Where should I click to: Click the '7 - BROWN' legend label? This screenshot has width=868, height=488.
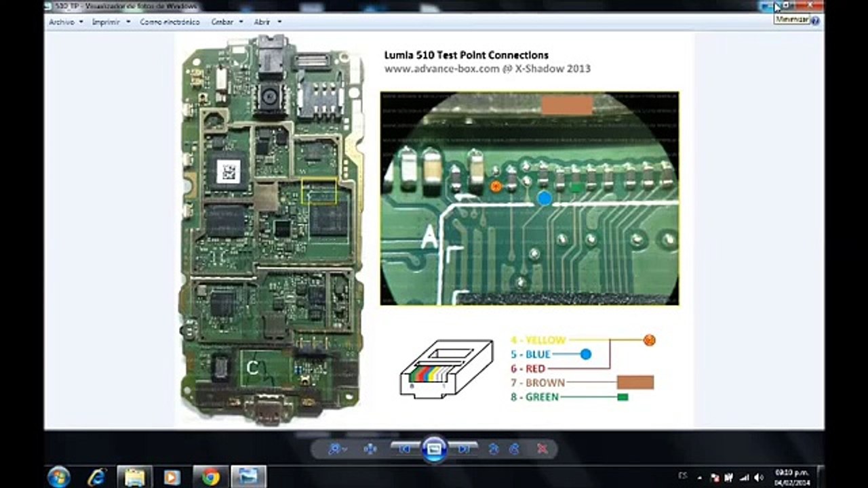(538, 383)
